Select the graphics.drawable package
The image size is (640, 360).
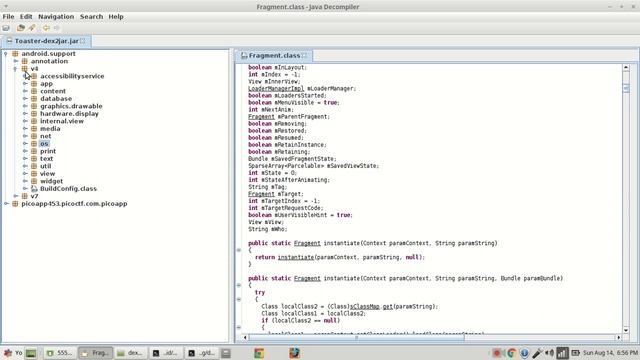click(x=71, y=106)
